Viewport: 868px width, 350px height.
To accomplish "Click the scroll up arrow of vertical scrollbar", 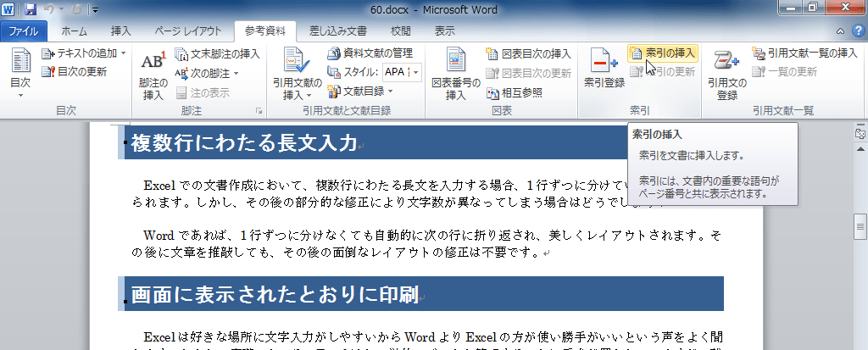I will click(860, 149).
